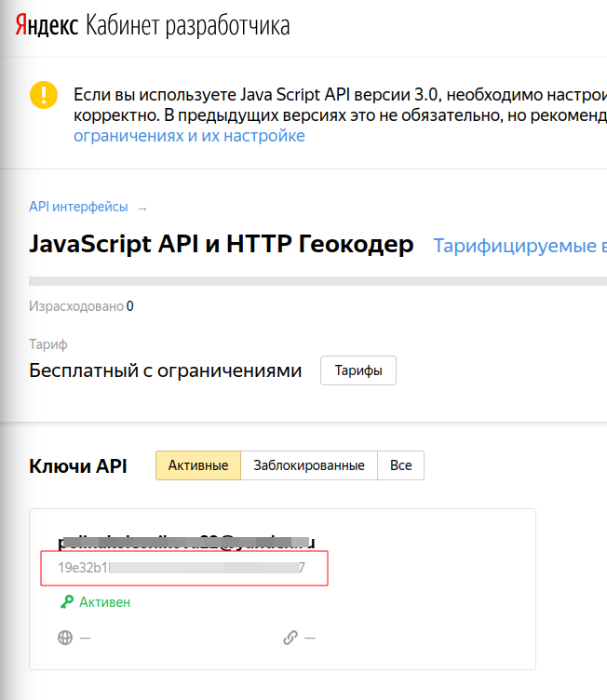Click the Бесплатный с ограничениями tariff name
607x700 pixels.
(166, 370)
